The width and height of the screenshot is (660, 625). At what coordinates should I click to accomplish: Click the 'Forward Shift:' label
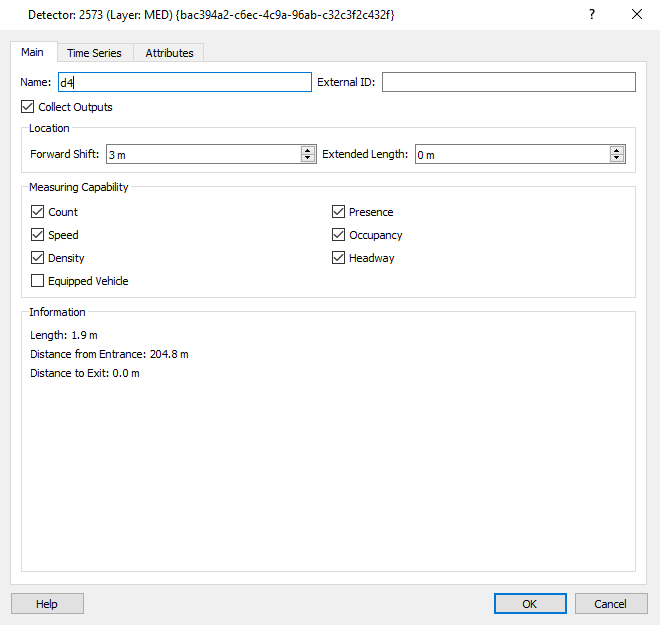click(64, 154)
